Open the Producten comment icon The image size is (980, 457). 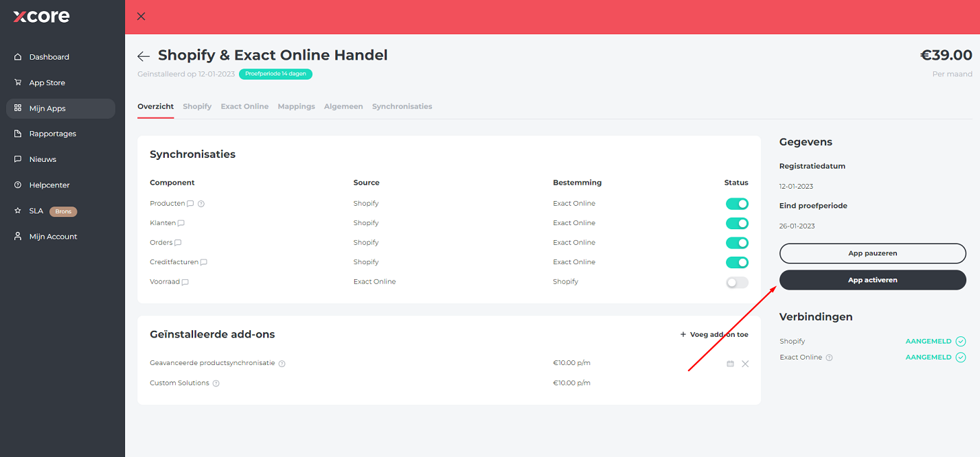coord(190,204)
